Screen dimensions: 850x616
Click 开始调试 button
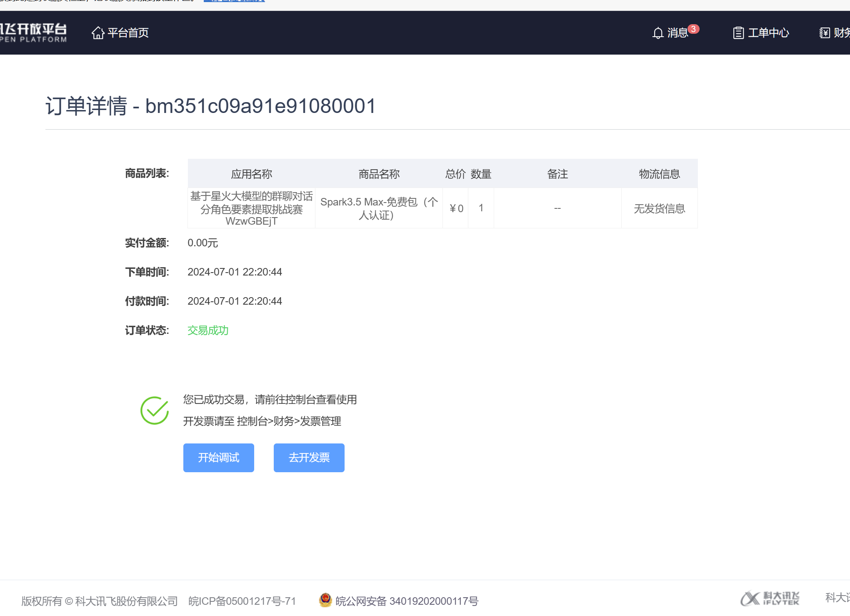[219, 458]
